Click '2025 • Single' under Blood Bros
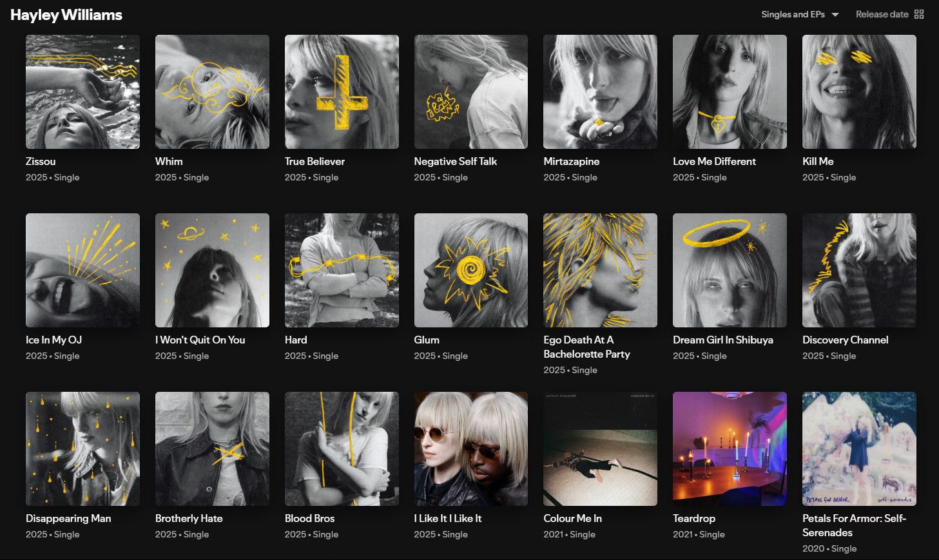The height and width of the screenshot is (560, 939). click(x=311, y=534)
